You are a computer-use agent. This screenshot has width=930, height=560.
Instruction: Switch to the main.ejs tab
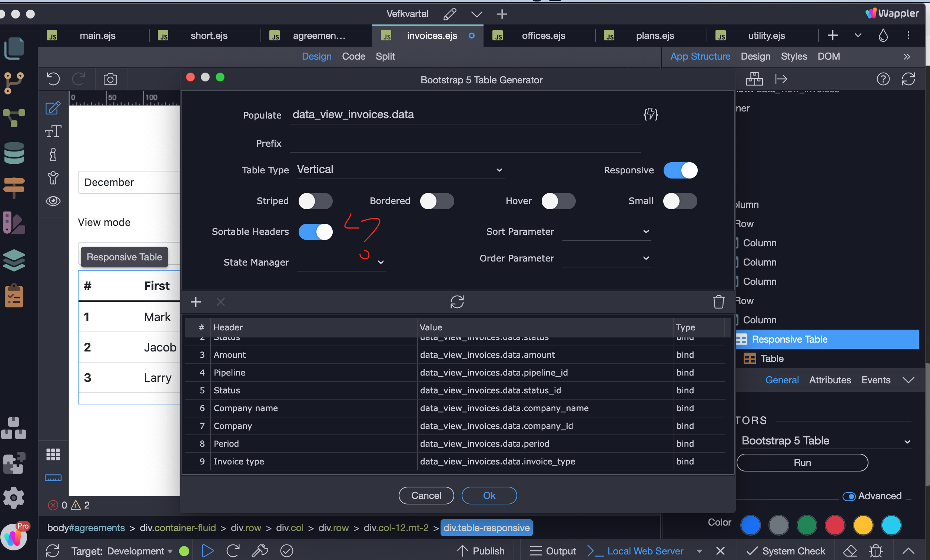pyautogui.click(x=97, y=36)
